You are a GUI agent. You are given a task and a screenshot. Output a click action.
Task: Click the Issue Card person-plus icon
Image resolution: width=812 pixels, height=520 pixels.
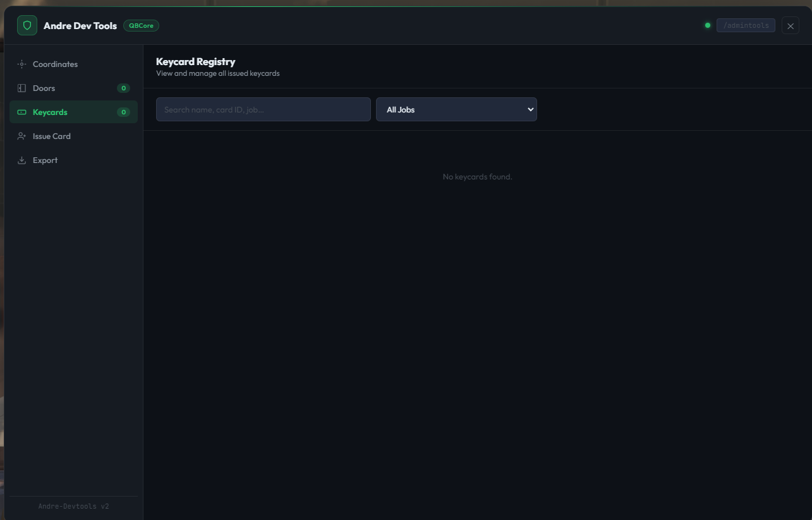pos(21,136)
